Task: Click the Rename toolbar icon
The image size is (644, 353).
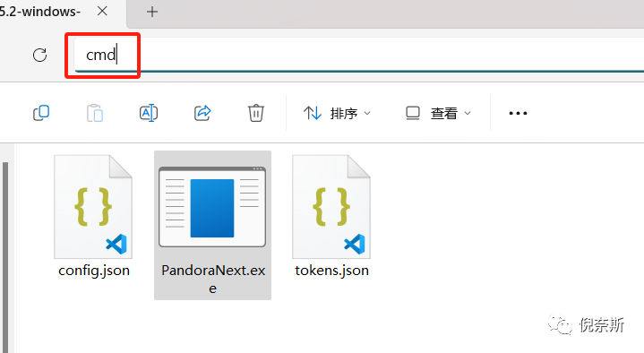Action: [149, 113]
